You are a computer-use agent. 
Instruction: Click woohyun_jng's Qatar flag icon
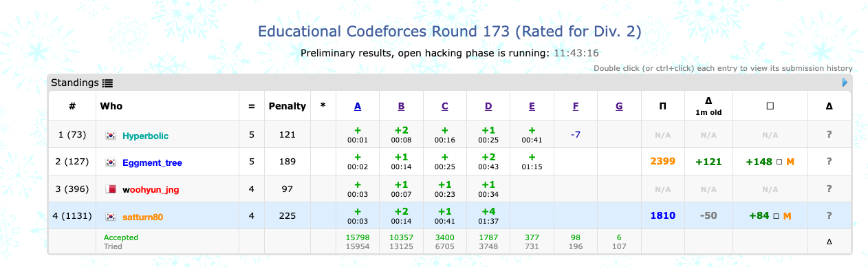(x=111, y=189)
